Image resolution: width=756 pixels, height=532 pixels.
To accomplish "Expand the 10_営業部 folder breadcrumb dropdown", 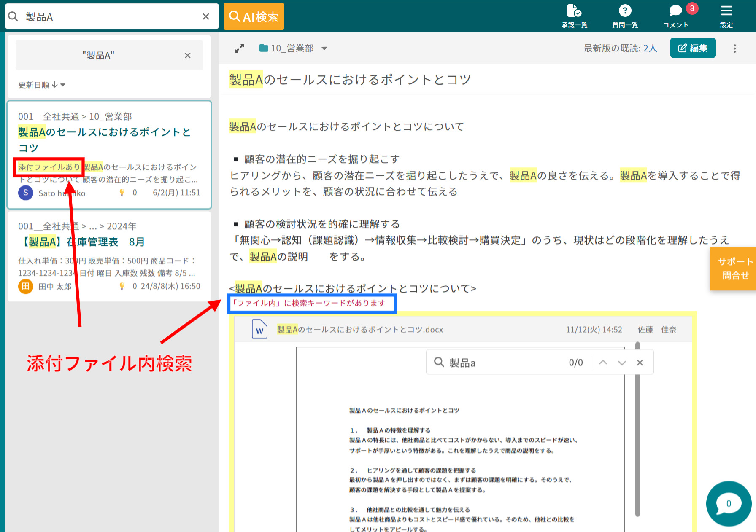I will coord(324,48).
